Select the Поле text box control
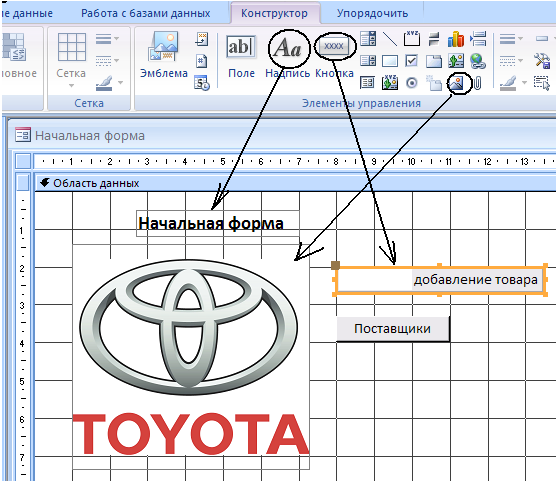 tap(241, 57)
